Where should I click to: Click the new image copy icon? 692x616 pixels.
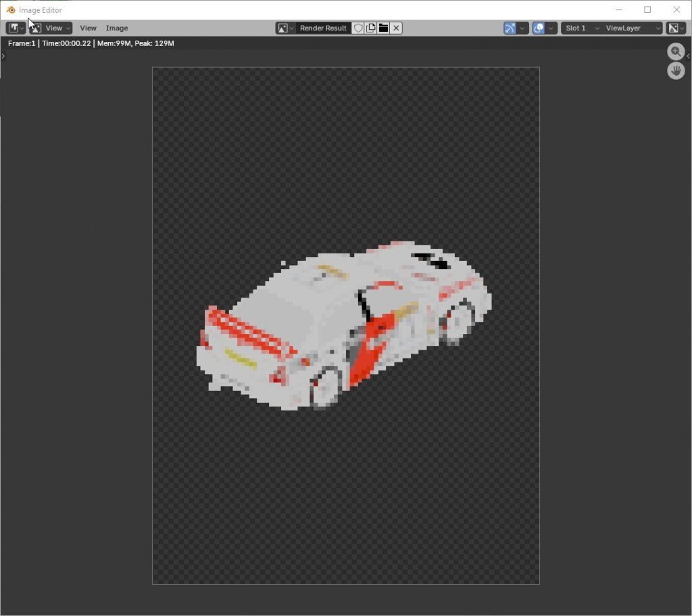[x=370, y=28]
